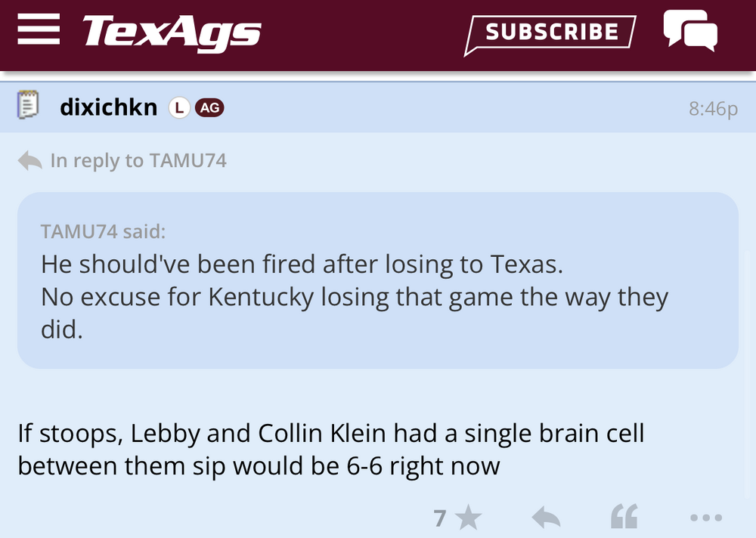Viewport: 756px width, 538px height.
Task: Open the ellipsis more options menu
Action: pos(706,518)
